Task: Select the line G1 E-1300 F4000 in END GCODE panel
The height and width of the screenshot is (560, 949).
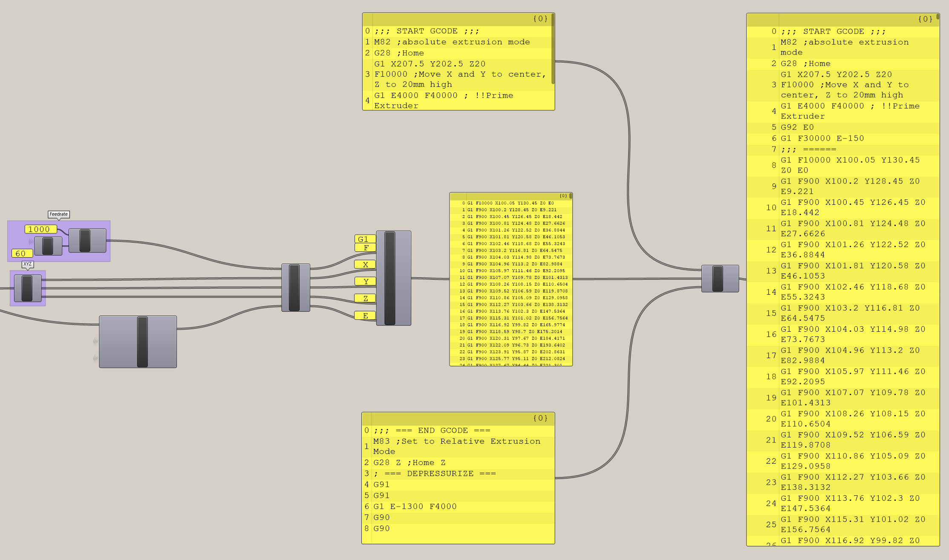Action: (x=414, y=506)
